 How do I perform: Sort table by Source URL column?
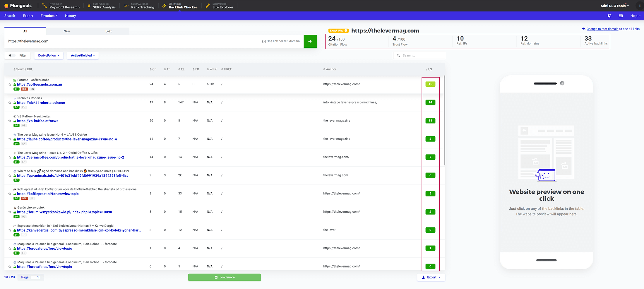tap(23, 69)
